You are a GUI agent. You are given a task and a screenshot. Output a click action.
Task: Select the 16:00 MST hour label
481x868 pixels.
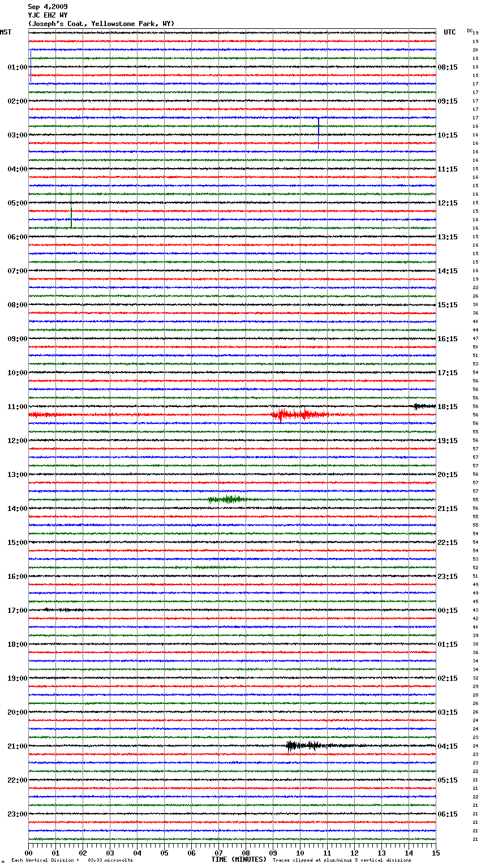pos(18,577)
